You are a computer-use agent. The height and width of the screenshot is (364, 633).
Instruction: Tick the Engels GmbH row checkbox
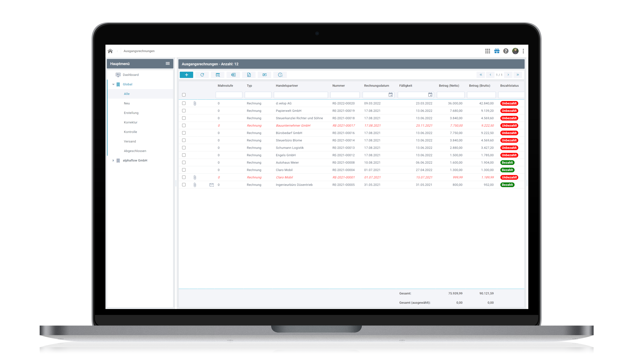click(184, 155)
